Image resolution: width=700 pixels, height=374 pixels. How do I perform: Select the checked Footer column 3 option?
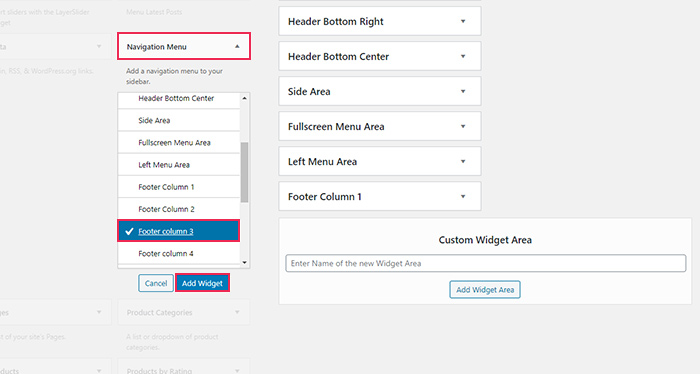pyautogui.click(x=179, y=231)
